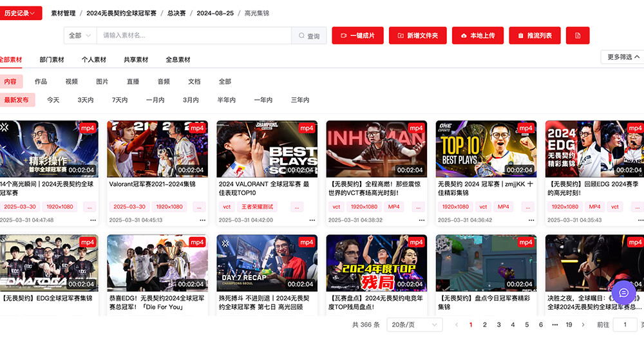This screenshot has width=644, height=340.
Task: Go to next page arrow
Action: tap(583, 325)
